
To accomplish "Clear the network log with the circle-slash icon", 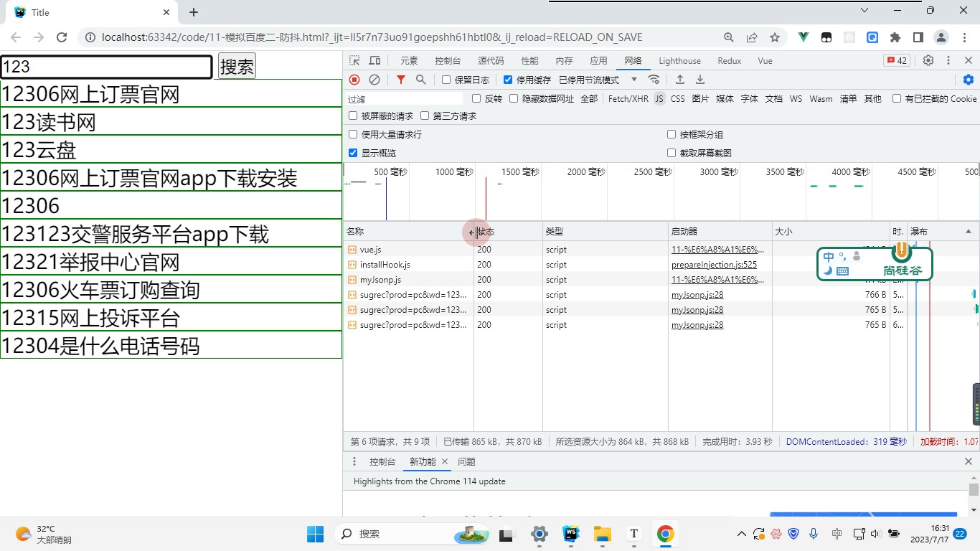I will (374, 80).
